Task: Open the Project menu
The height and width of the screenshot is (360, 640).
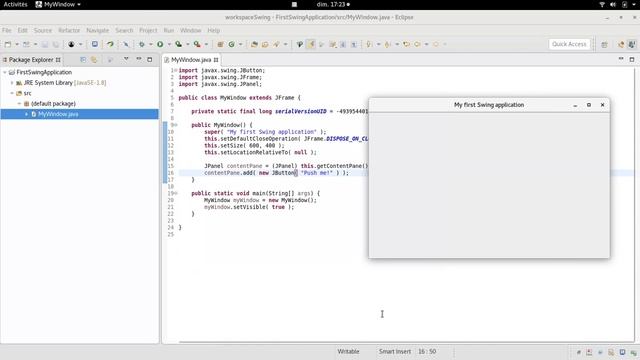Action: tap(148, 31)
